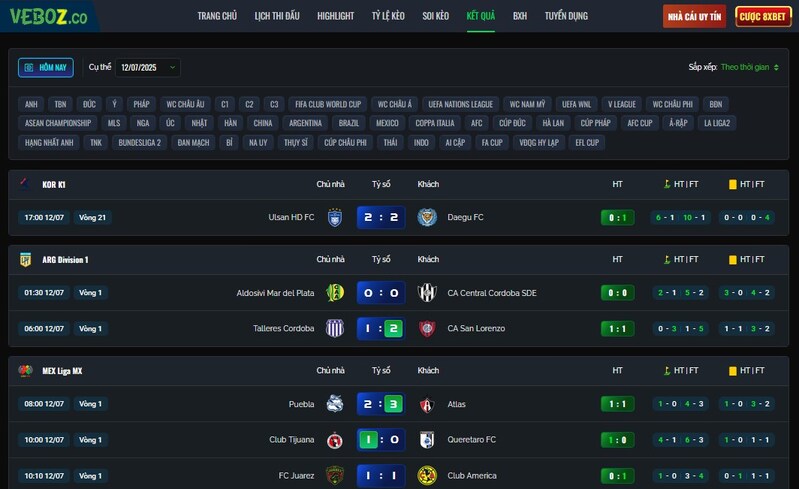Click the VEBOZ.co logo
This screenshot has width=799, height=489.
click(48, 16)
